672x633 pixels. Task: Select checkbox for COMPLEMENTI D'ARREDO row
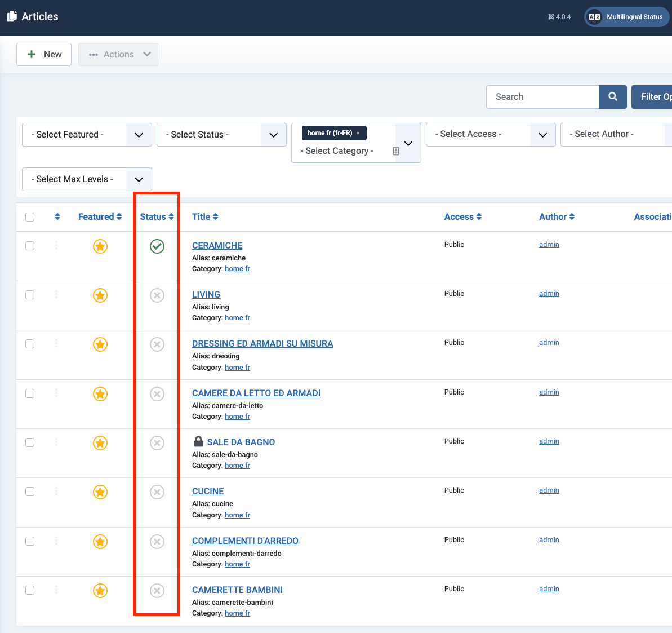click(x=30, y=541)
